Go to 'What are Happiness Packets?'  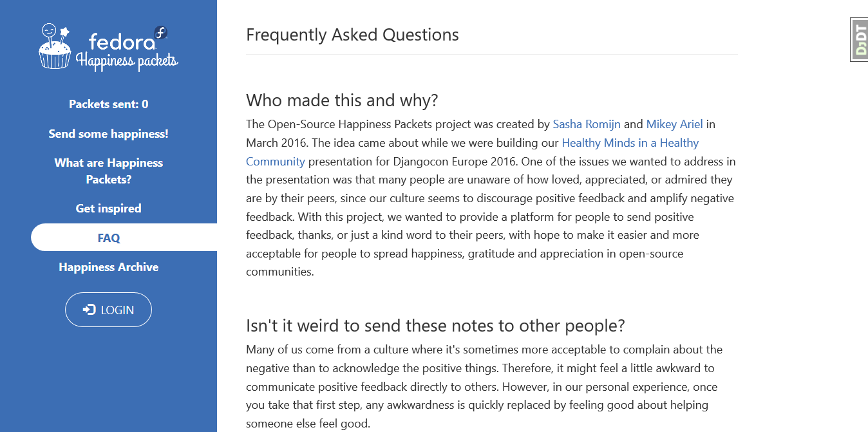click(109, 171)
